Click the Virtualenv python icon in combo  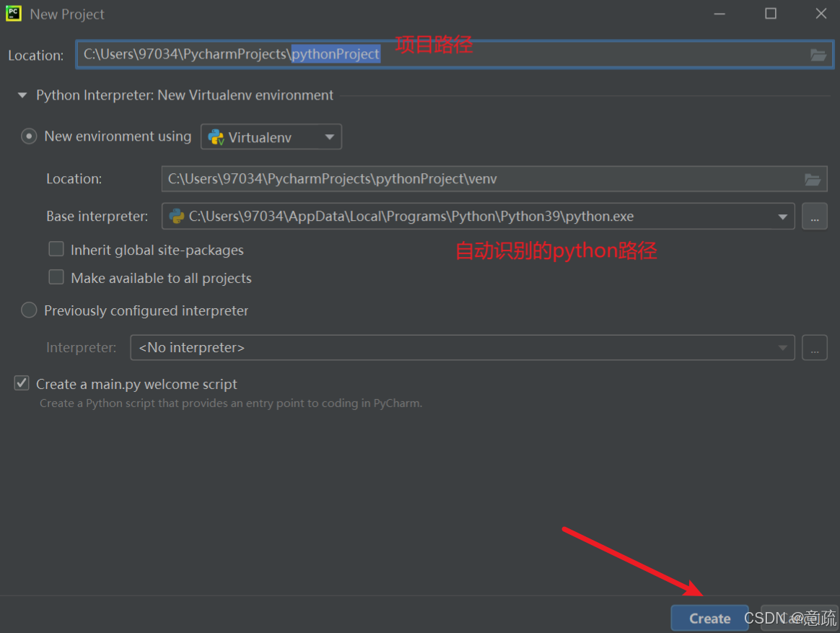(x=216, y=137)
